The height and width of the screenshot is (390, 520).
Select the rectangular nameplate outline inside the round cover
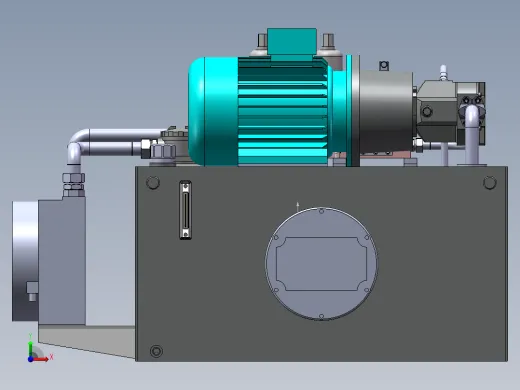tap(321, 264)
